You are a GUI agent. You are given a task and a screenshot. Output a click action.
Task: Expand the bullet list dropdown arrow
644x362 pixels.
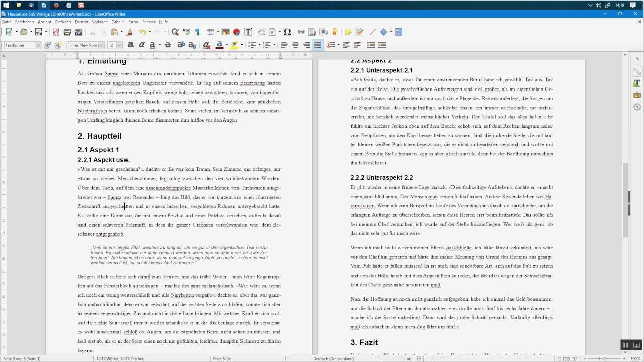click(x=259, y=45)
